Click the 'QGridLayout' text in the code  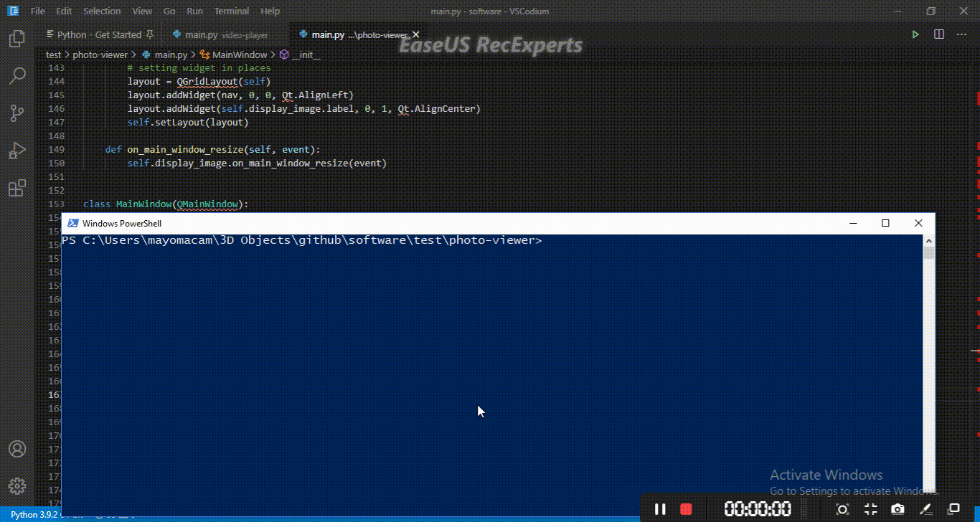point(207,82)
